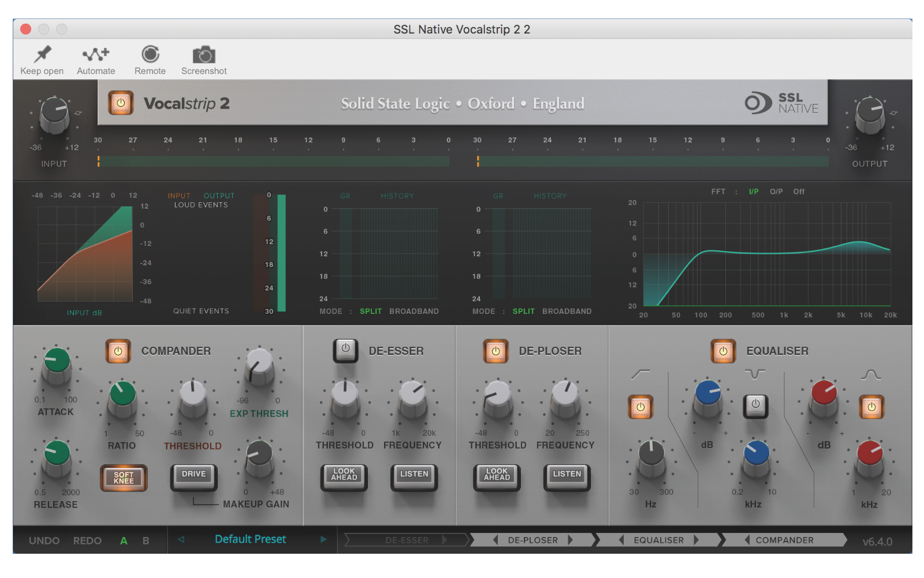924x578 pixels.
Task: Click De-Esser Listen button
Action: pos(414,477)
